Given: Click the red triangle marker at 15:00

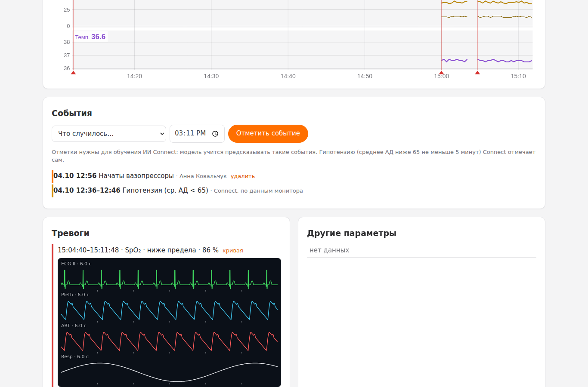Looking at the screenshot, I should tap(441, 73).
